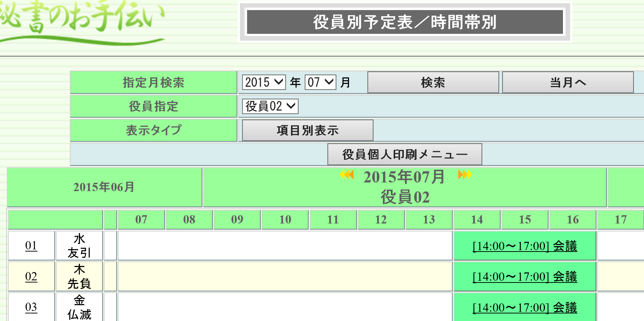644x321 pixels.
Task: Click the previous month double-arrow icon
Action: click(347, 175)
